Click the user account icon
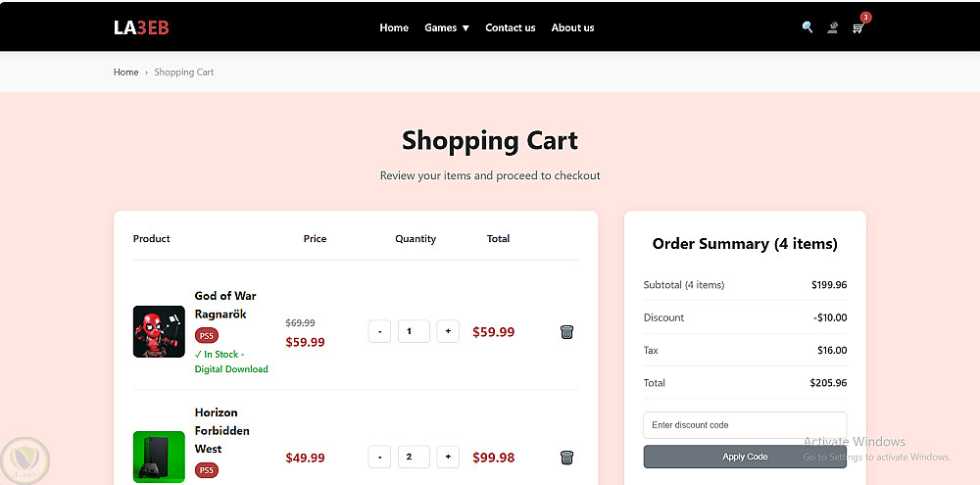980x485 pixels. tap(832, 27)
